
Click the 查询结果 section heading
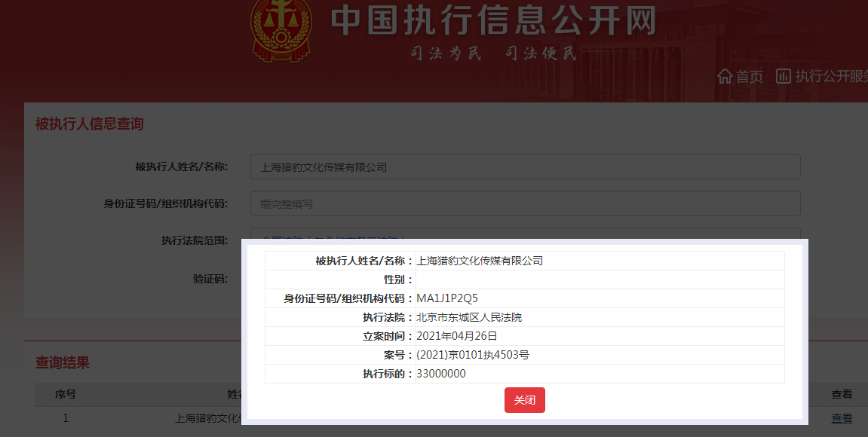[63, 362]
